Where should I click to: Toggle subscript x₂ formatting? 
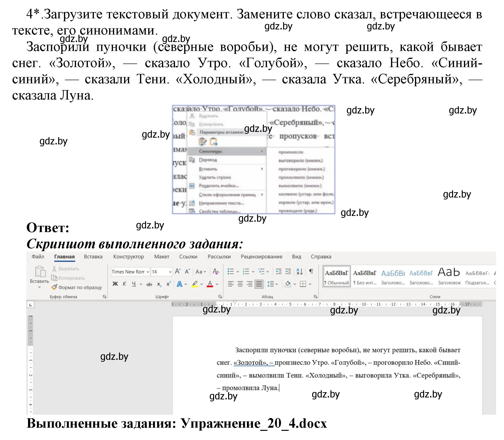coord(159,284)
